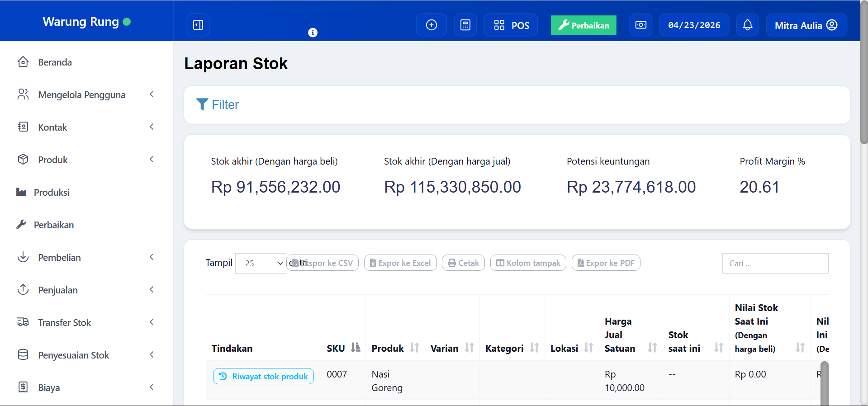Open the Tampil entries count dropdown
Image resolution: width=868 pixels, height=406 pixels.
(x=261, y=263)
